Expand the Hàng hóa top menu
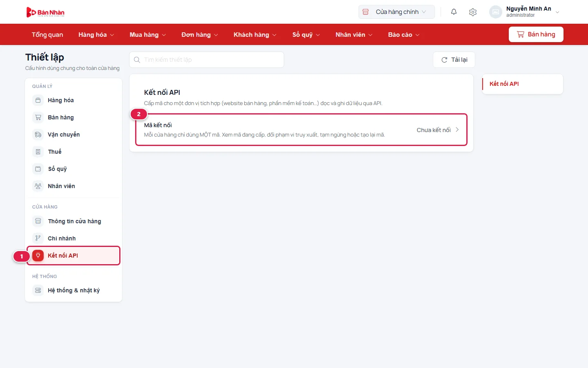The image size is (588, 368). click(96, 35)
